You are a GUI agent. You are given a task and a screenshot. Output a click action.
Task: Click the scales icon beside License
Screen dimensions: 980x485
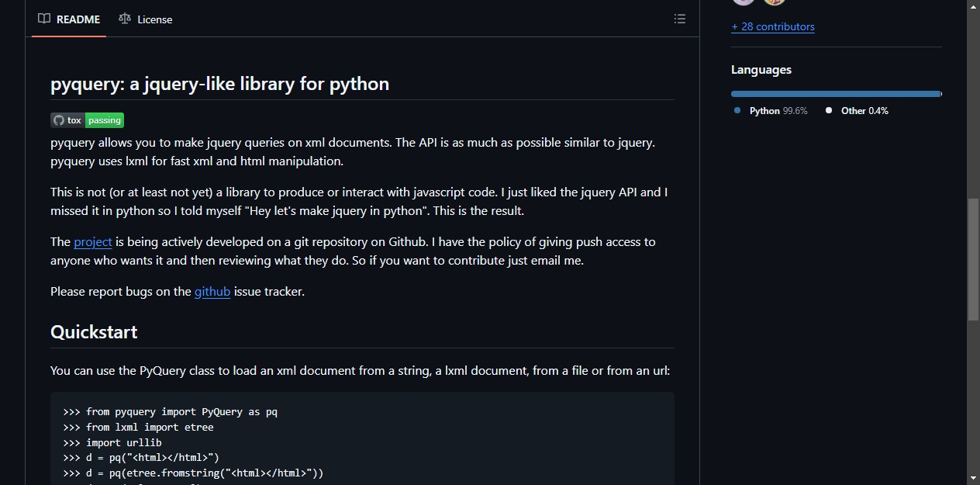(125, 19)
